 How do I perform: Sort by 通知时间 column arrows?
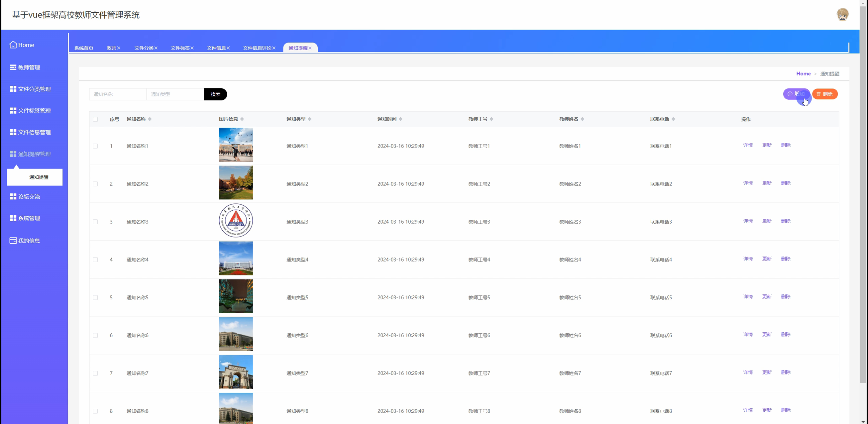[x=400, y=119]
